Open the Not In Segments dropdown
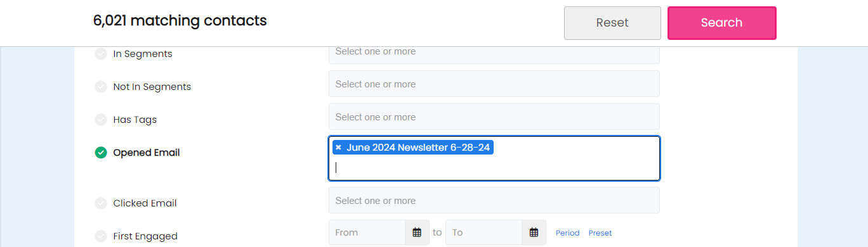Screen dimensions: 868x247 pyautogui.click(x=494, y=84)
